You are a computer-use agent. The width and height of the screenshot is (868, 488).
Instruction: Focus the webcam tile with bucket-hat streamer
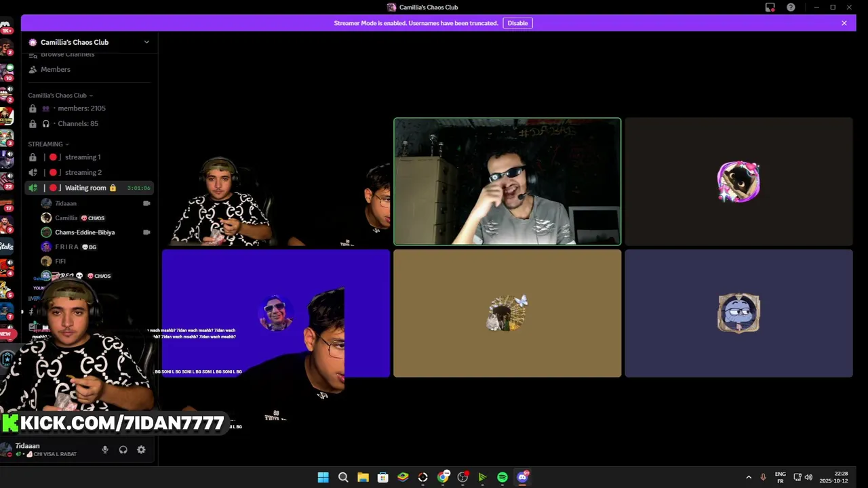point(276,182)
